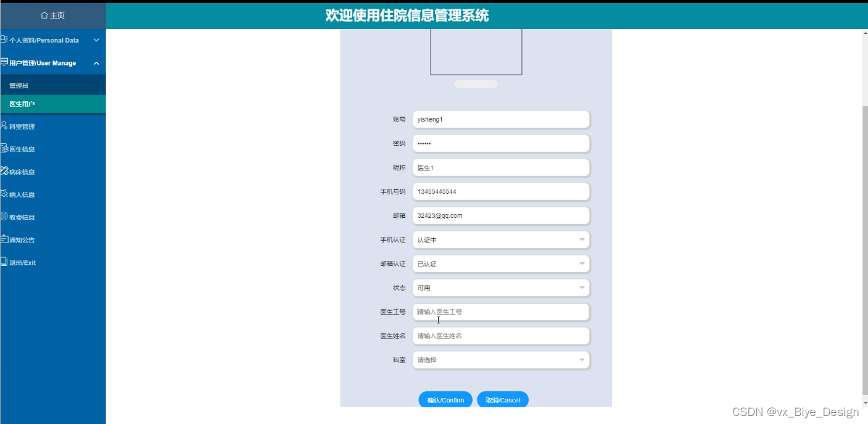Open the 状态 dropdown arrow

(582, 288)
